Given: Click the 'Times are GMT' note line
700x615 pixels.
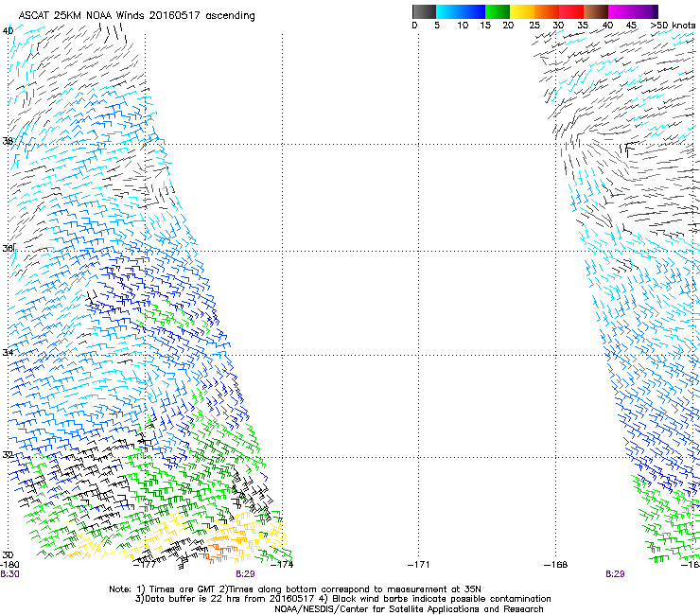Looking at the screenshot, I should coord(295,589).
